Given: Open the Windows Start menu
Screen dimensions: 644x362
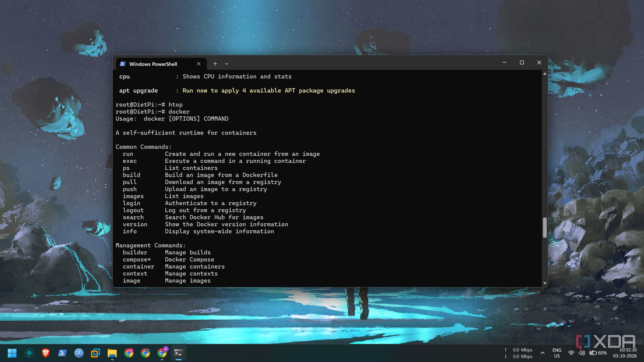Looking at the screenshot, I should (x=12, y=353).
